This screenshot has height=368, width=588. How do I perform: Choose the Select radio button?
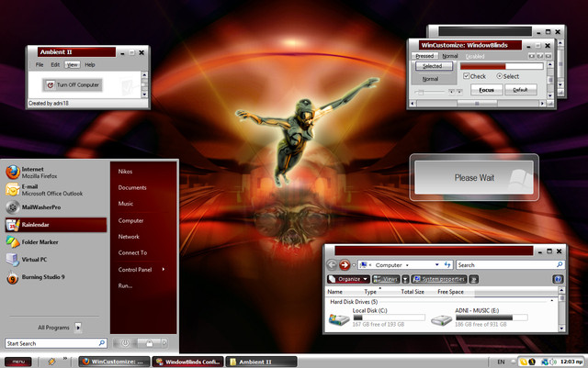point(499,76)
